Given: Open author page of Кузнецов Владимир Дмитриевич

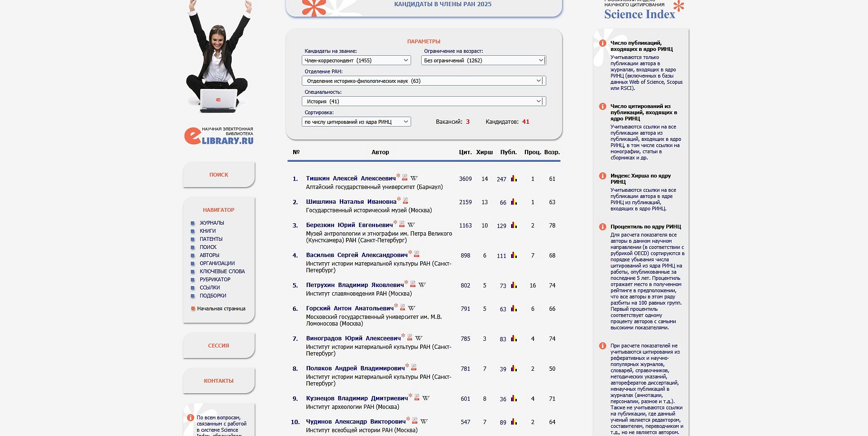Looking at the screenshot, I should (x=356, y=398).
